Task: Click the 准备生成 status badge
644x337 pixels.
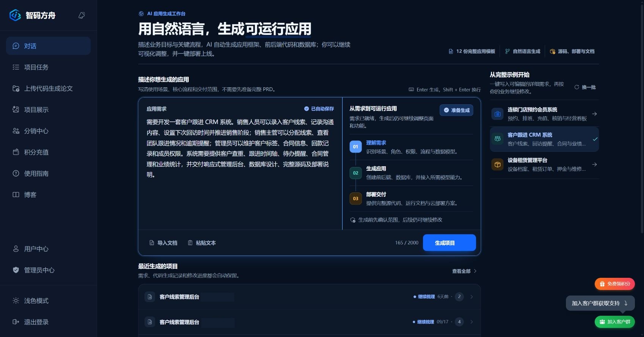Action: click(x=456, y=110)
